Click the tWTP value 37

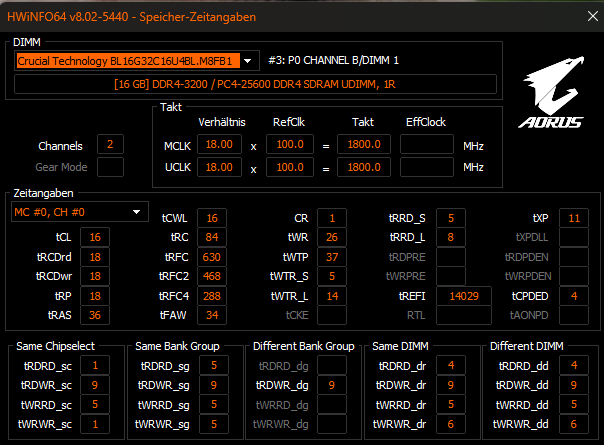(x=332, y=257)
